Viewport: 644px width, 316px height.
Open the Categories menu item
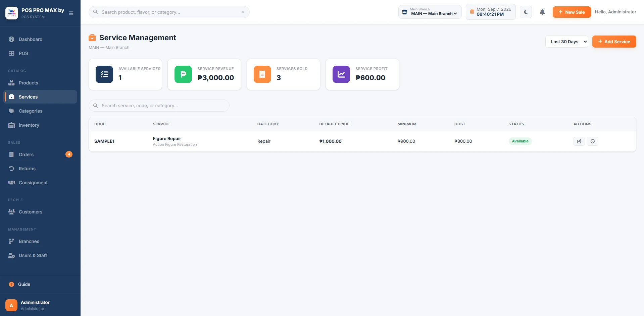pos(40,111)
